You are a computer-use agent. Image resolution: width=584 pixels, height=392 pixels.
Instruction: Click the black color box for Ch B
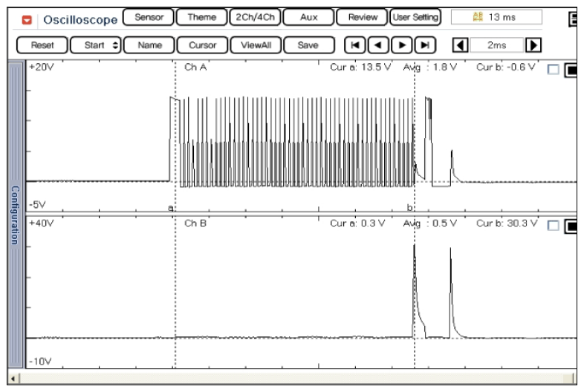tap(572, 226)
